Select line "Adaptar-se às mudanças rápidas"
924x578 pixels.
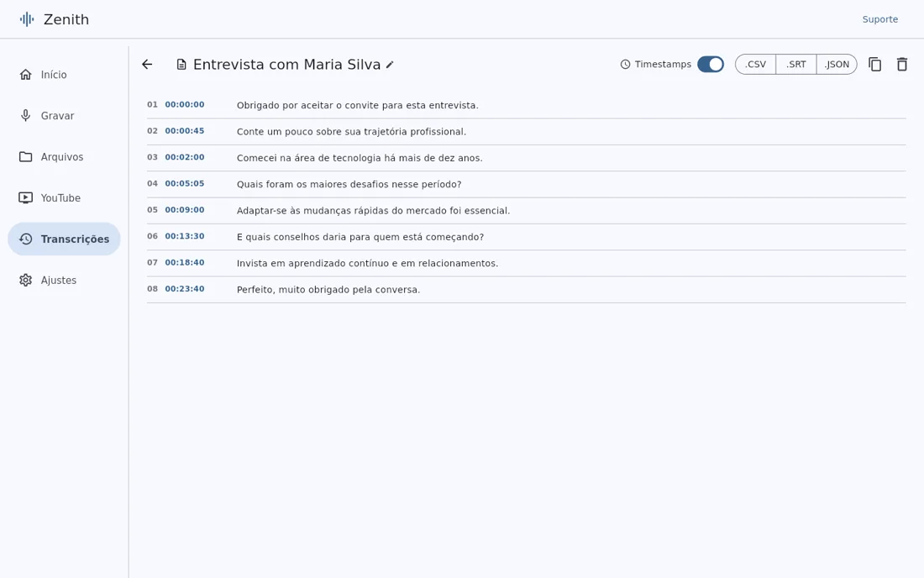click(374, 210)
